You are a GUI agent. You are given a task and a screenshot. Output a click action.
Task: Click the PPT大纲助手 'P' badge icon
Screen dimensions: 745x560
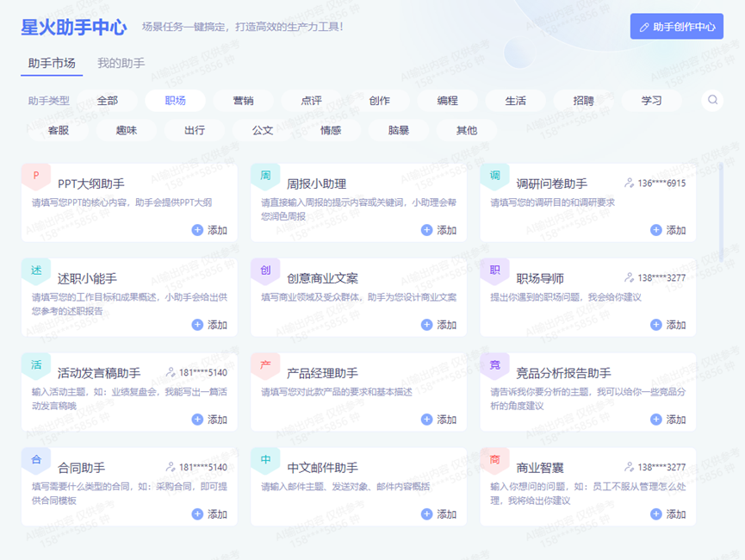click(x=36, y=176)
